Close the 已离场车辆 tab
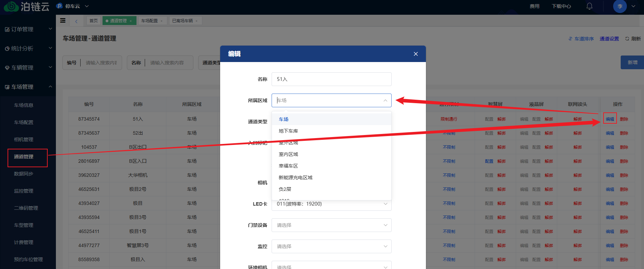The width and height of the screenshot is (644, 269). click(x=196, y=21)
